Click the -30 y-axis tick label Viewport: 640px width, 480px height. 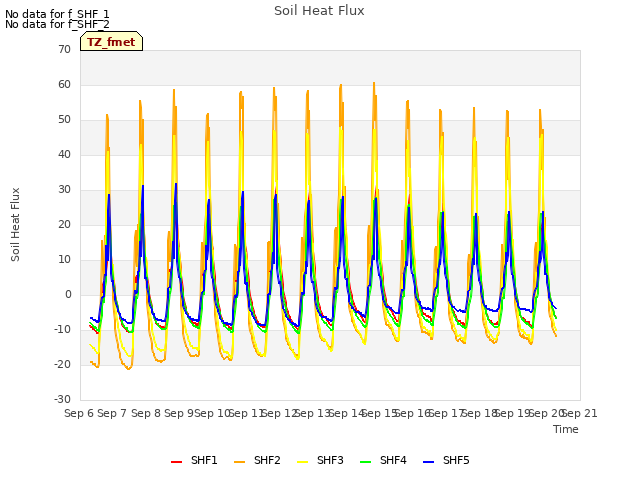coord(62,399)
